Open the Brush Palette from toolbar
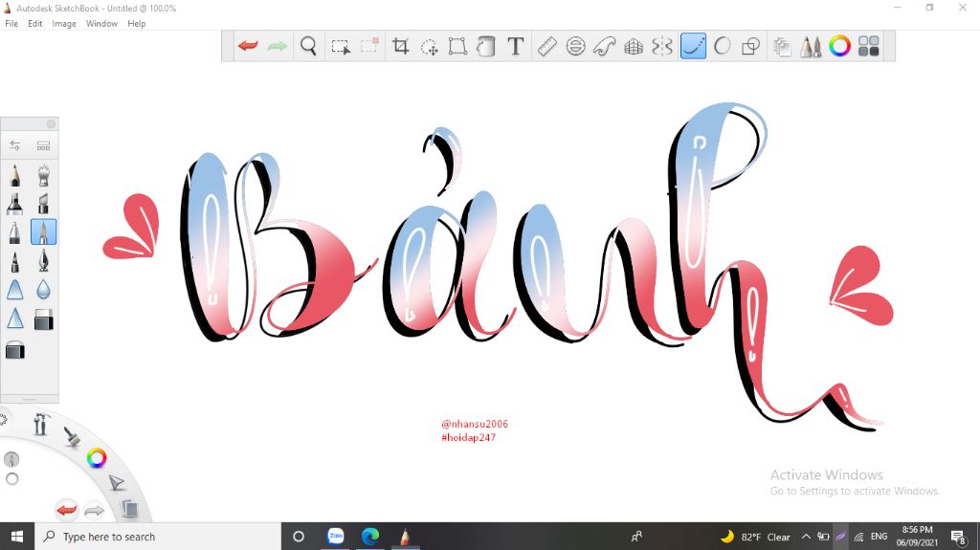 (811, 46)
